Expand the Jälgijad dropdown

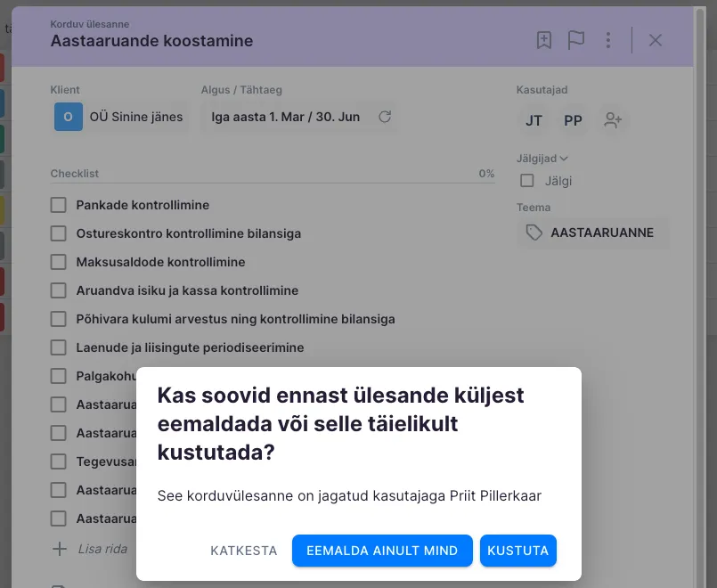(x=542, y=159)
